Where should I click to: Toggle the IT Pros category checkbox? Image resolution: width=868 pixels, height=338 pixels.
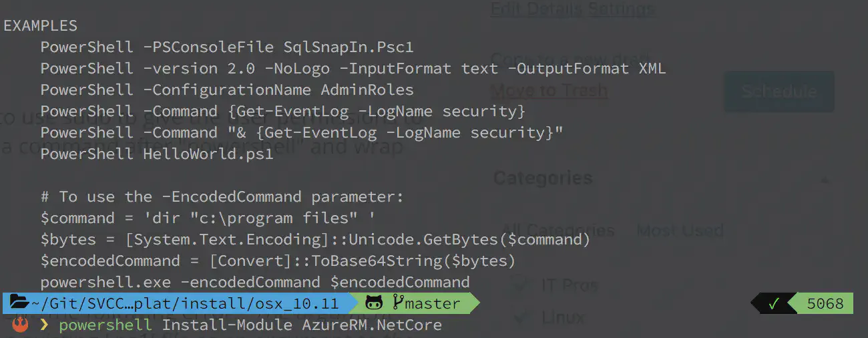(520, 285)
